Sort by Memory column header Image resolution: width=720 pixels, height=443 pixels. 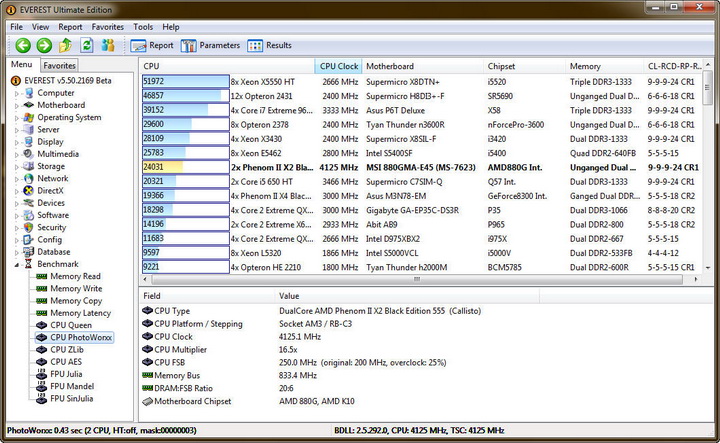(x=604, y=66)
